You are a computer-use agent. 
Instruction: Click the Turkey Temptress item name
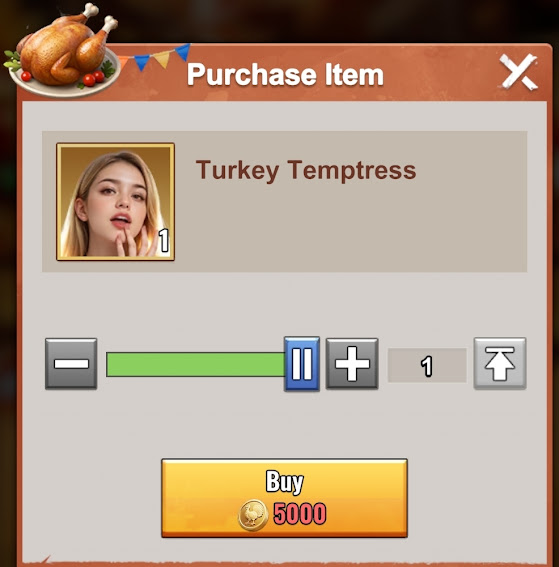pos(306,170)
